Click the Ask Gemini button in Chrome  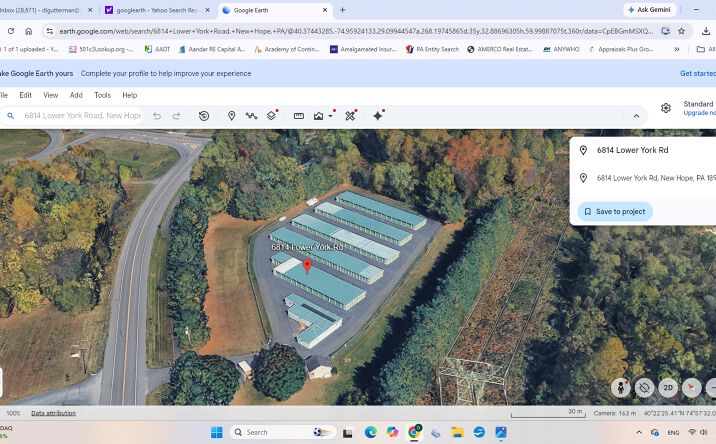[x=649, y=10]
